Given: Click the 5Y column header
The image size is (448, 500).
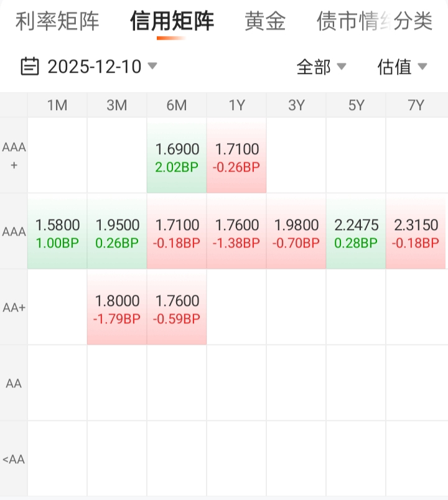Looking at the screenshot, I should tap(356, 105).
